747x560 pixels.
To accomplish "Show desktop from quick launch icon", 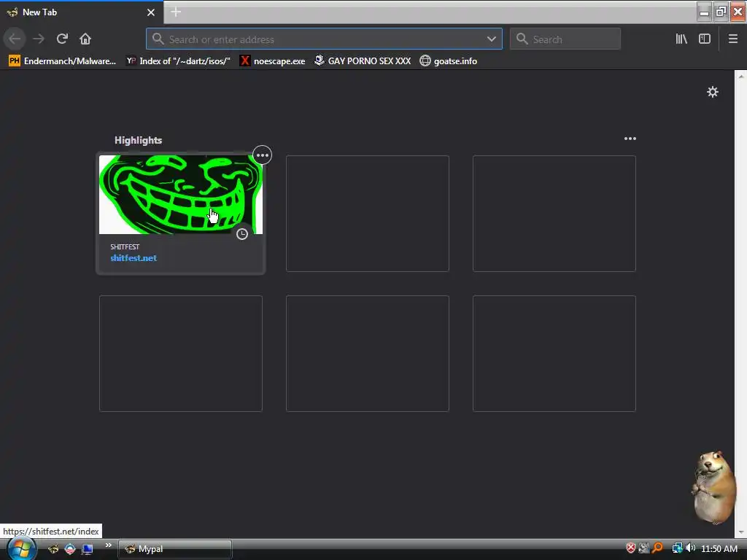I will point(88,549).
